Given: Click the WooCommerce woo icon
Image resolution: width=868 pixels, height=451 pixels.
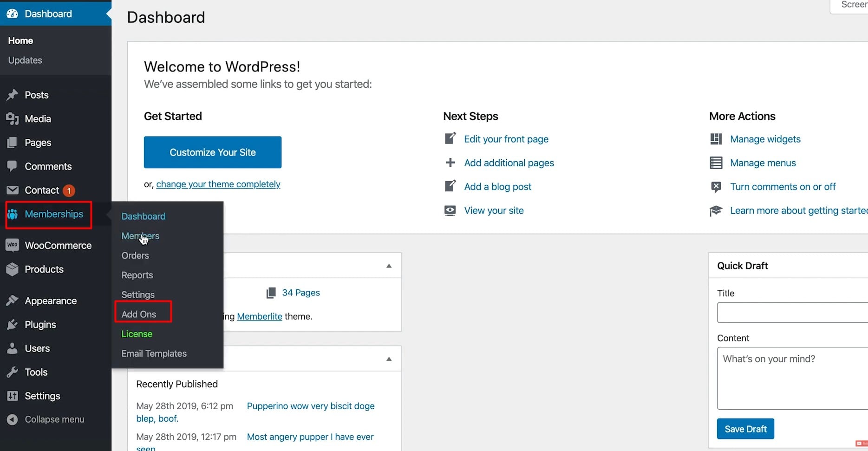Looking at the screenshot, I should (13, 245).
